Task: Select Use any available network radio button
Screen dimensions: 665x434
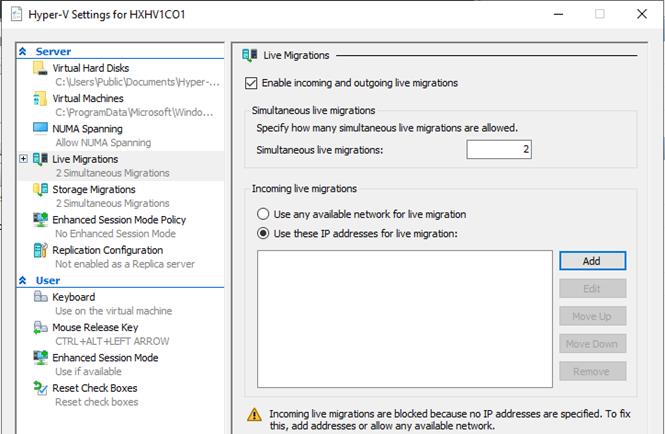Action: (263, 214)
